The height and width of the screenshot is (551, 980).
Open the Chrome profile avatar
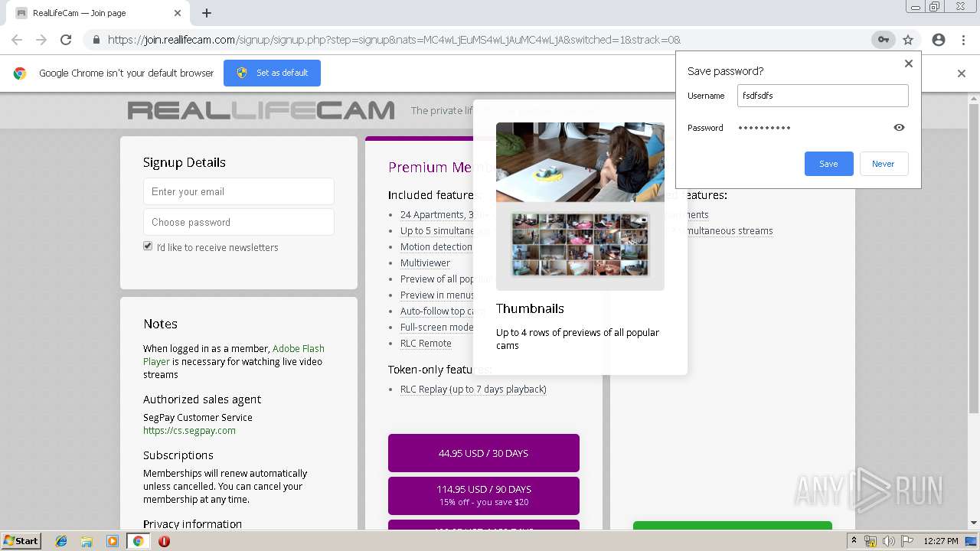(939, 40)
